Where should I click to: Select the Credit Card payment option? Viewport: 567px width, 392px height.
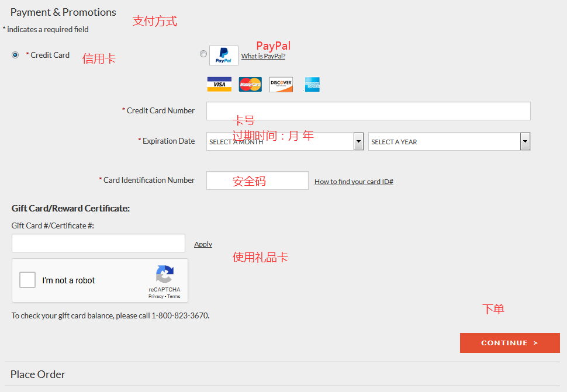click(x=15, y=55)
